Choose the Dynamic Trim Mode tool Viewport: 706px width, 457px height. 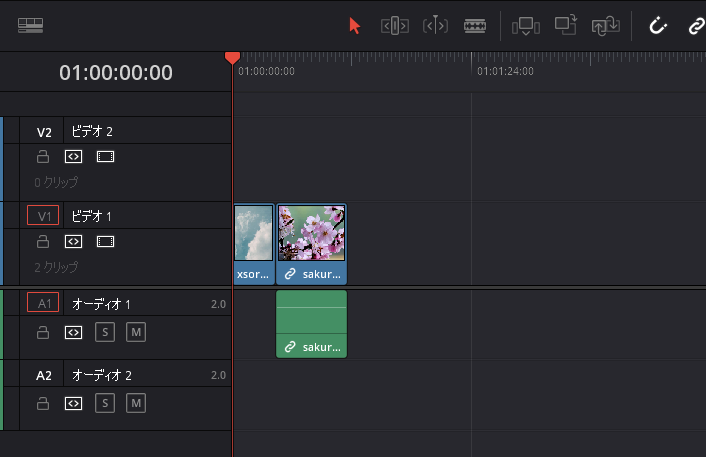click(435, 26)
